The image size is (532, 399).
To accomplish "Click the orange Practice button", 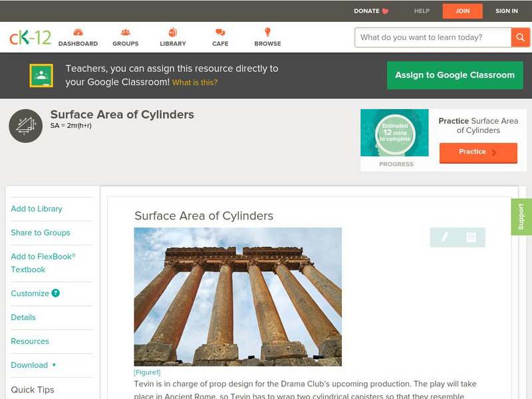I will click(x=478, y=153).
